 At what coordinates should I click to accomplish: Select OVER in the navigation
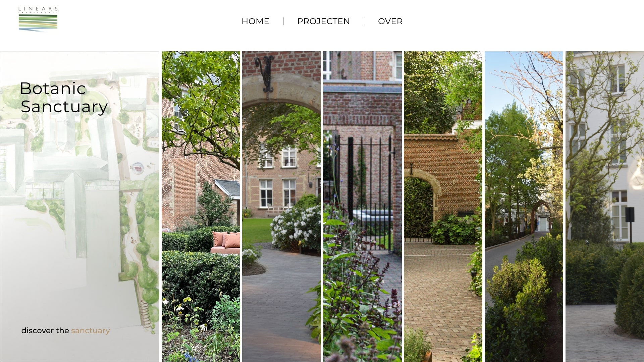click(x=390, y=21)
